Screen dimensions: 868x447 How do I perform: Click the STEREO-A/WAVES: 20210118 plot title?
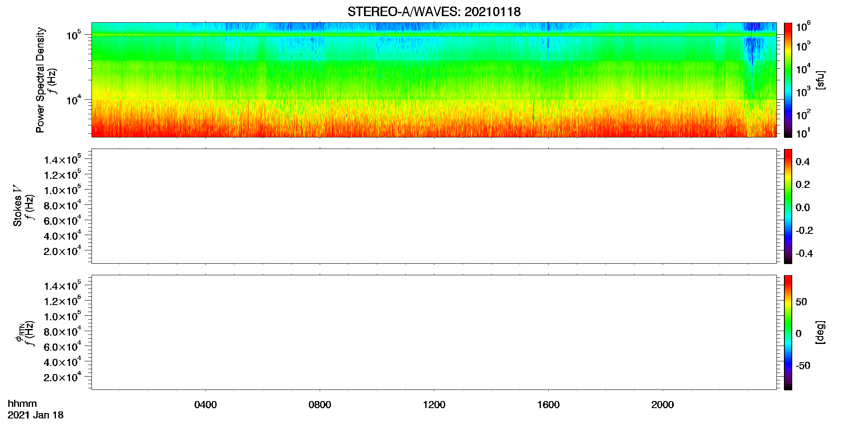pos(434,12)
